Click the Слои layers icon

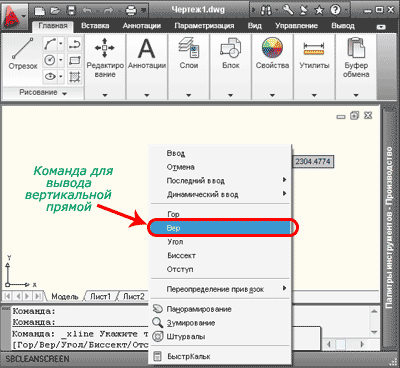[x=189, y=48]
